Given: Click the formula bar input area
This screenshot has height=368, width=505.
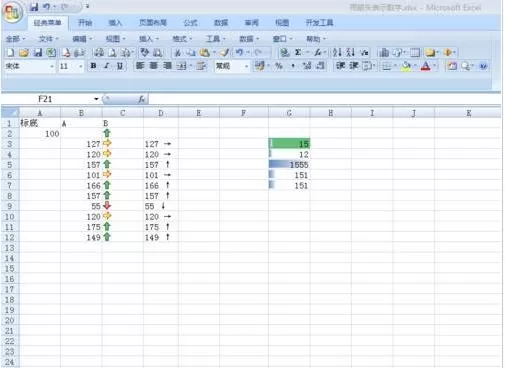Looking at the screenshot, I should click(324, 99).
